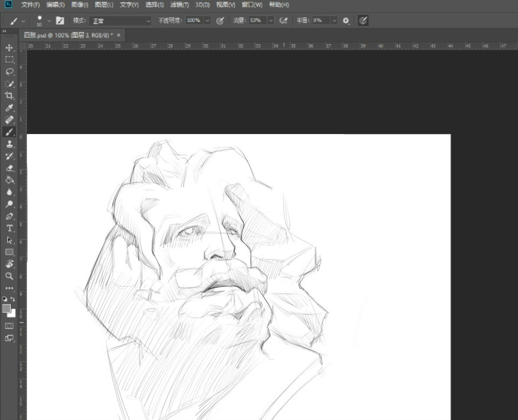This screenshot has width=518, height=420.
Task: Select the Lasso tool
Action: (x=9, y=72)
